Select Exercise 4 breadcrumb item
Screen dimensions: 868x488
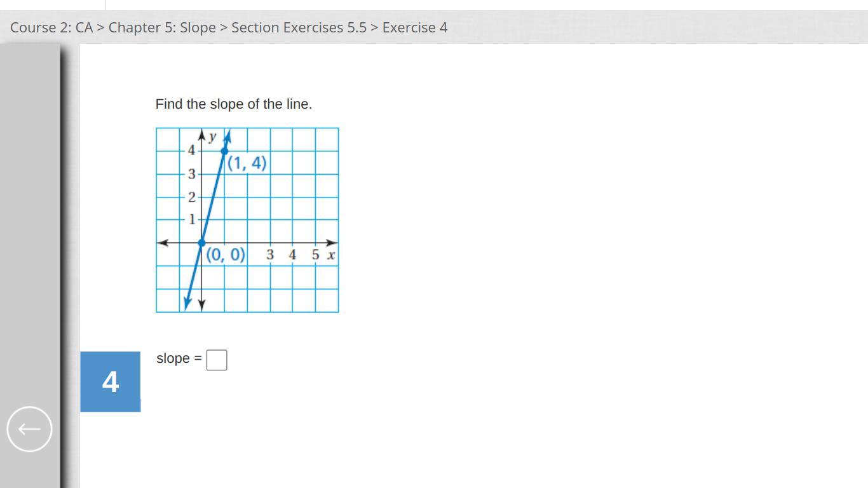415,27
